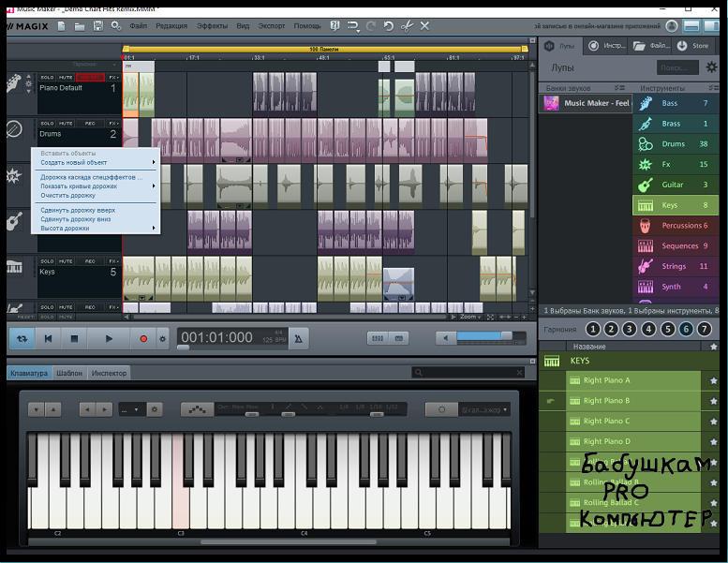Expand 'Высота дорожки' submenu
The height and width of the screenshot is (563, 728).
96,228
